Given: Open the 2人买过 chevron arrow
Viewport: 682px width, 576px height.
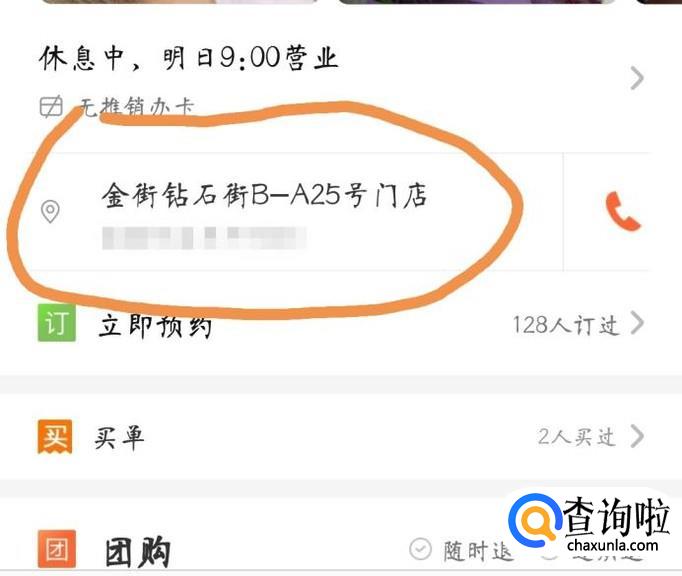Looking at the screenshot, I should point(637,436).
